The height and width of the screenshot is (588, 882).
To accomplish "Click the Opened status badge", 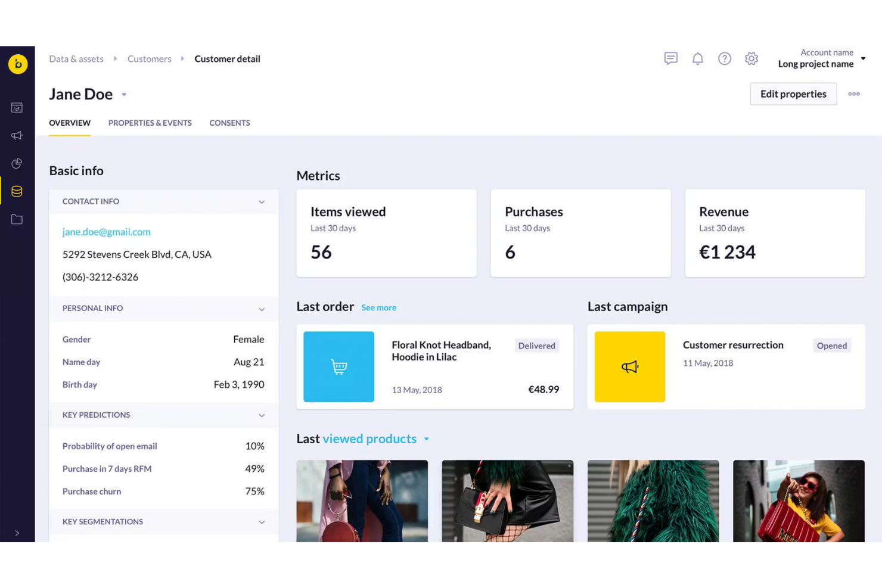I will pos(832,346).
